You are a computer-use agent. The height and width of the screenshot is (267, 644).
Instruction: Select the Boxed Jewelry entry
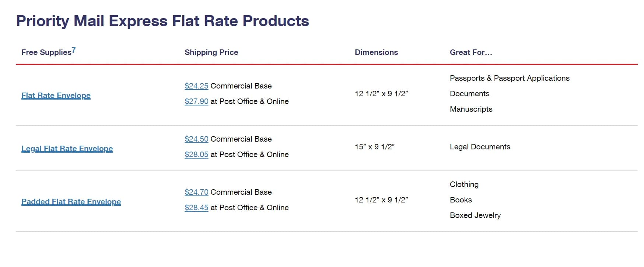[475, 215]
